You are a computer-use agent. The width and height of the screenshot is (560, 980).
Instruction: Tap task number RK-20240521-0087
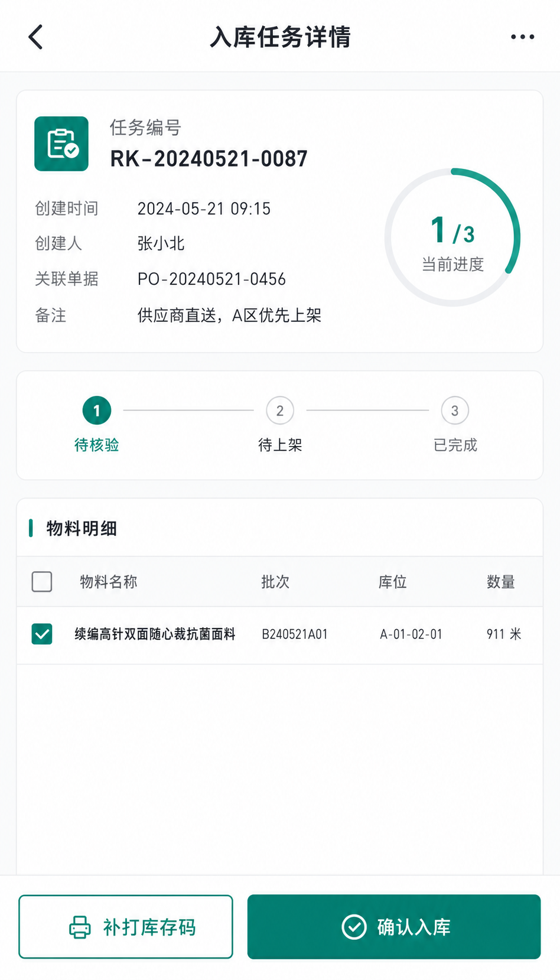pos(209,158)
